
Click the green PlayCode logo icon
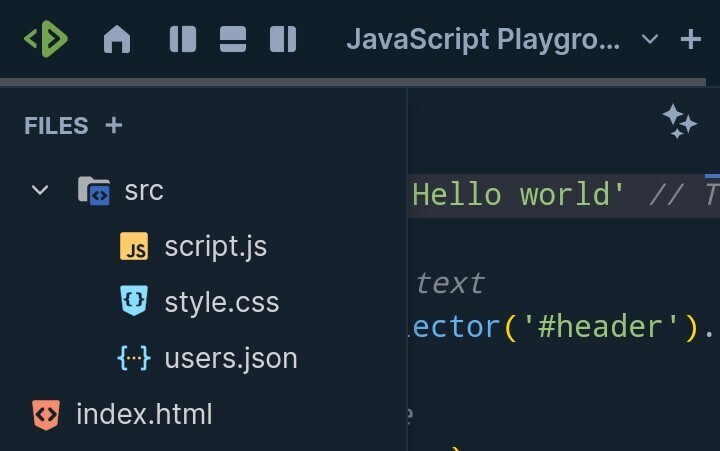pos(46,39)
